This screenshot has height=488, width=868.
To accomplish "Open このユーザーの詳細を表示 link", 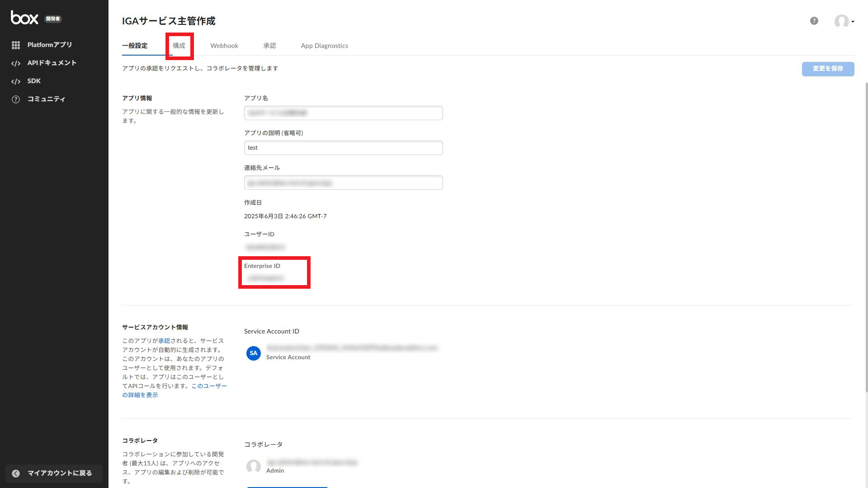I will [x=209, y=386].
